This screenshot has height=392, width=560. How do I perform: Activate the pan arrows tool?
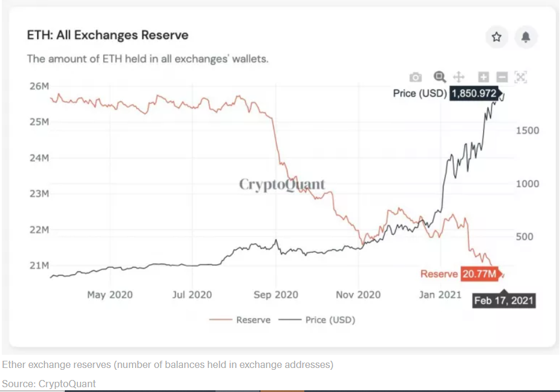tap(459, 77)
